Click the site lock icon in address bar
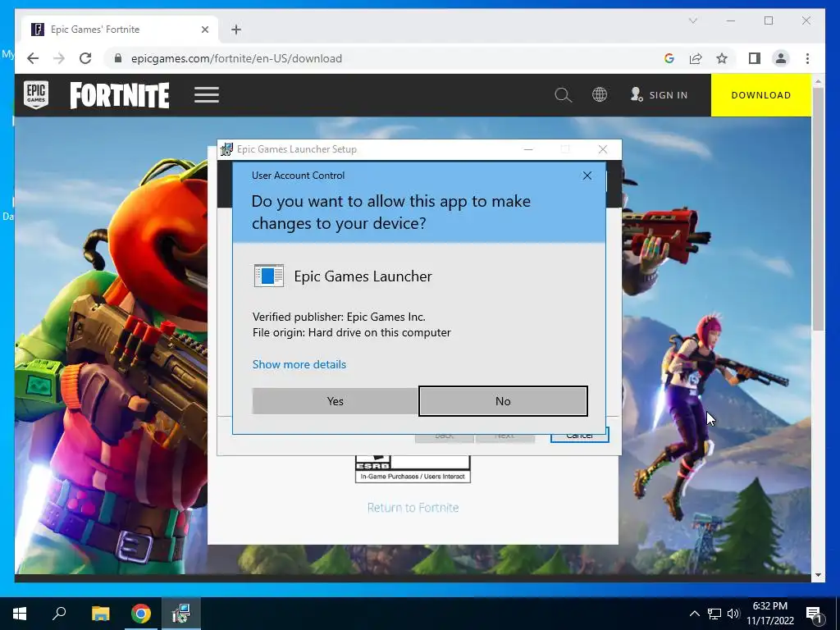Image resolution: width=840 pixels, height=630 pixels. tap(118, 58)
